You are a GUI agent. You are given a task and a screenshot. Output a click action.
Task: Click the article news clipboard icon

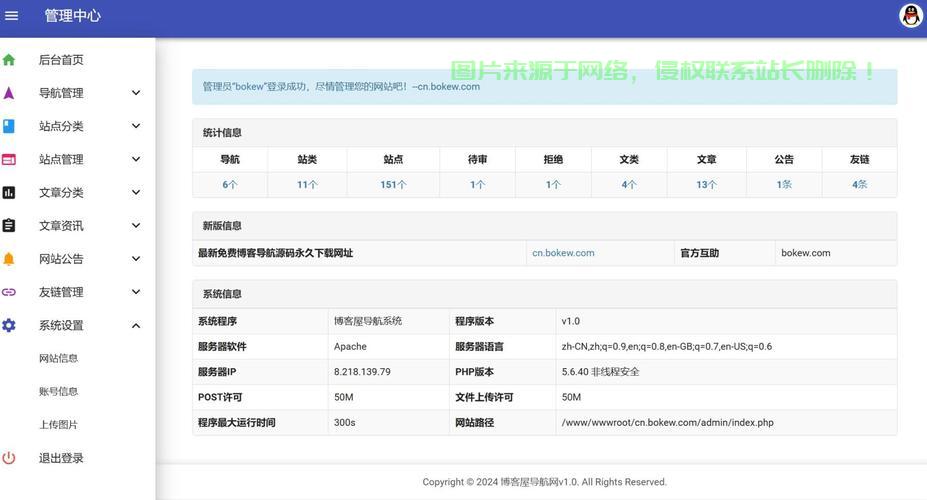(9, 225)
